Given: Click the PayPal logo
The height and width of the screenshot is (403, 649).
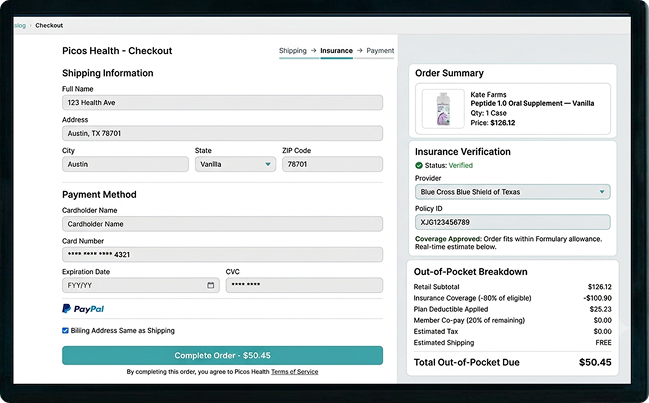Looking at the screenshot, I should [x=83, y=309].
